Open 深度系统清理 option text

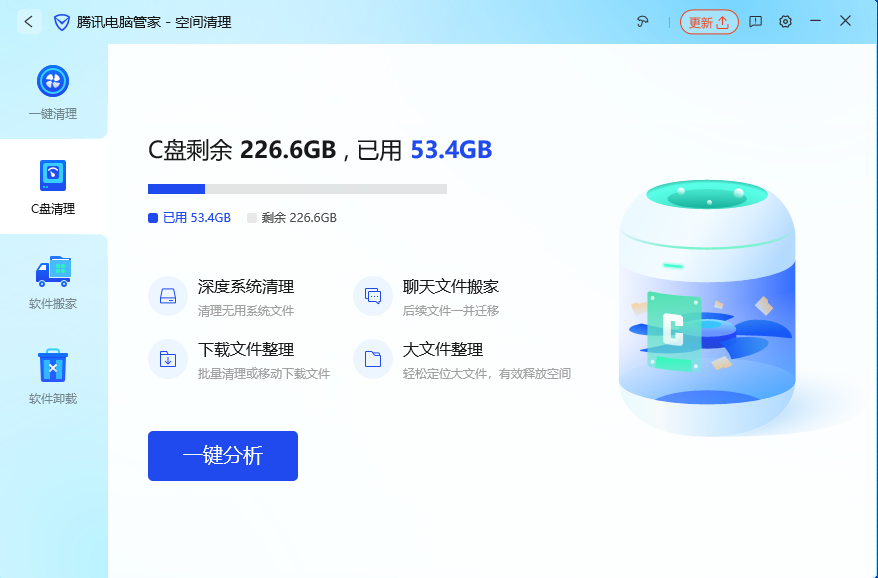[246, 287]
